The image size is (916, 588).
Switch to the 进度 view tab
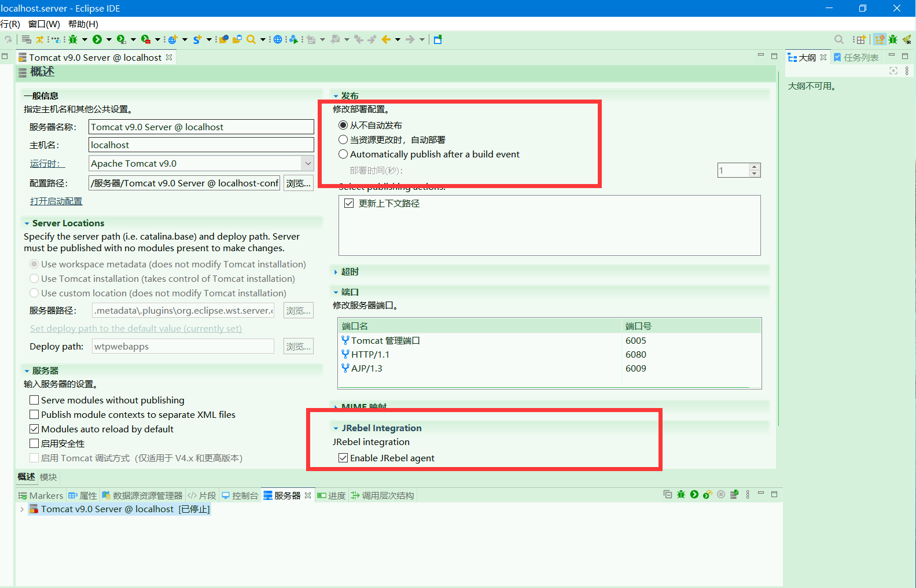(x=332, y=495)
